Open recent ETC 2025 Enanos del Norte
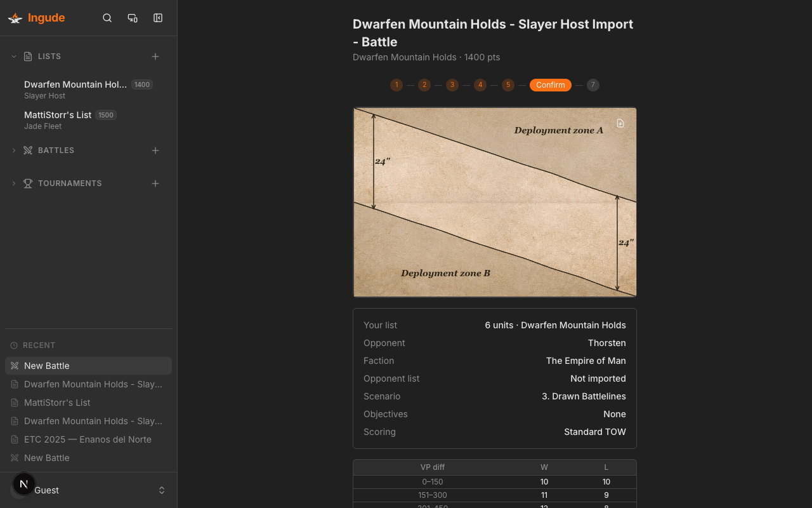Screen dimensions: 812x508 pos(88,439)
